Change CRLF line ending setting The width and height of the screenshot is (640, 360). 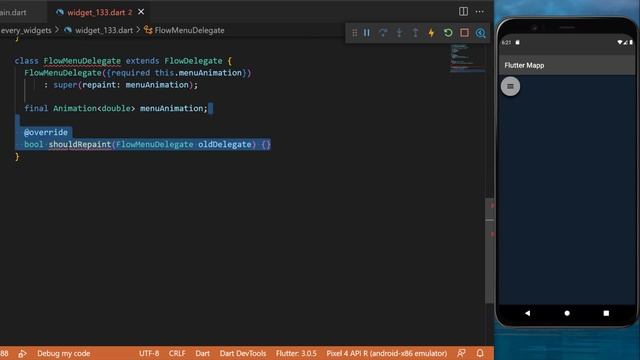[177, 353]
